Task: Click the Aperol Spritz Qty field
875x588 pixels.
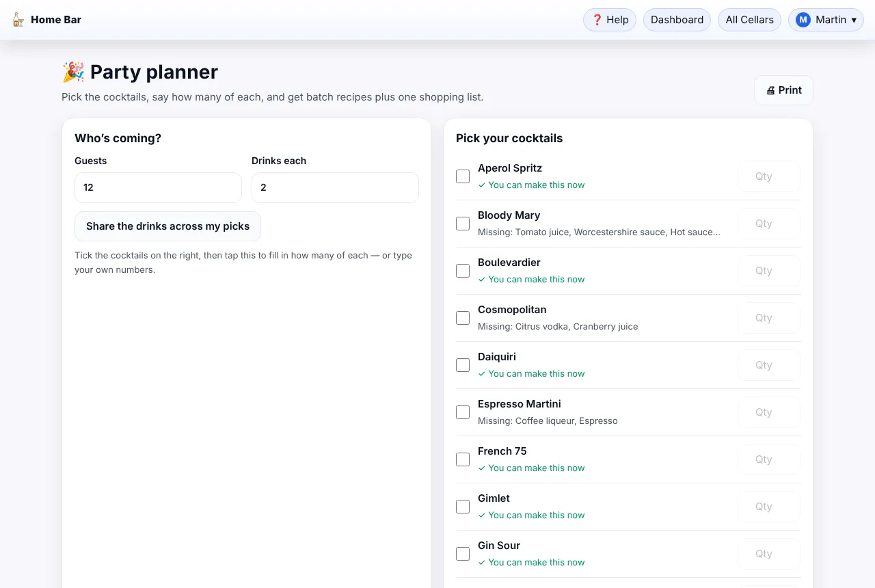Action: point(769,176)
